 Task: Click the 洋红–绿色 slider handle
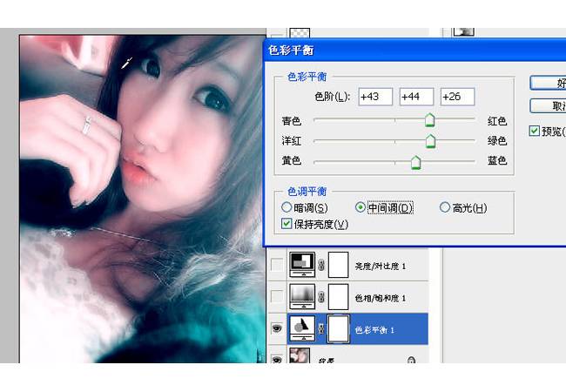(430, 141)
